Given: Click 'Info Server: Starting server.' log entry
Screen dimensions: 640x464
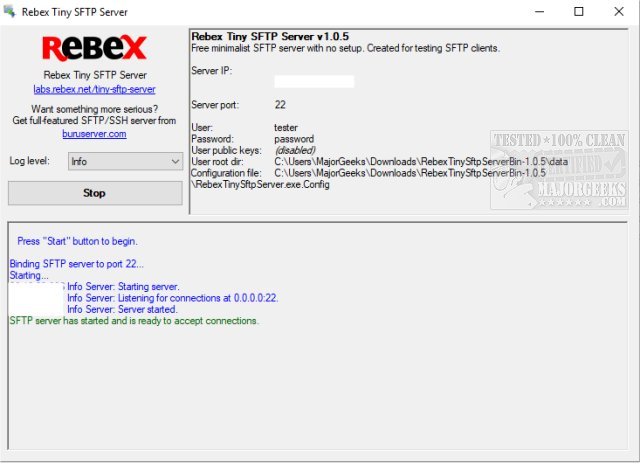Looking at the screenshot, I should click(123, 287).
